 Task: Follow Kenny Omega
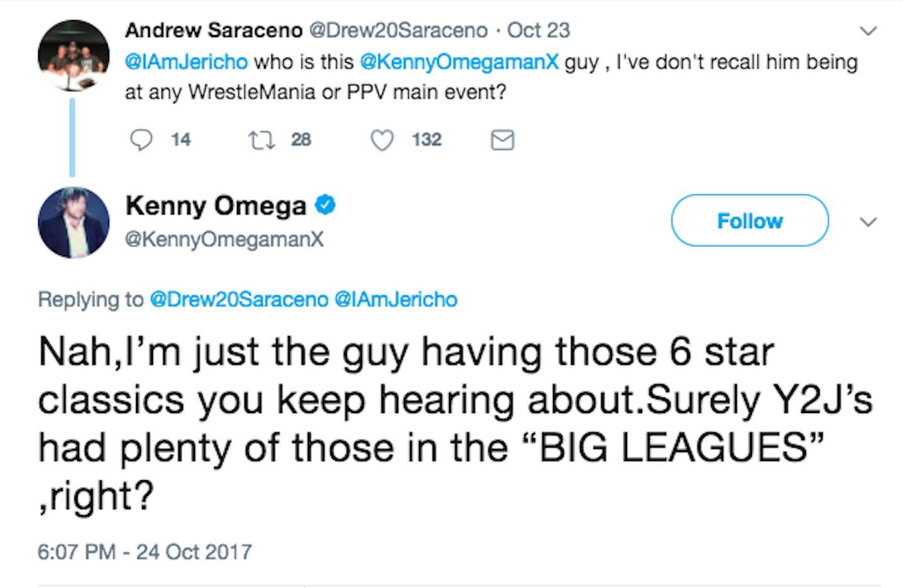pos(749,221)
